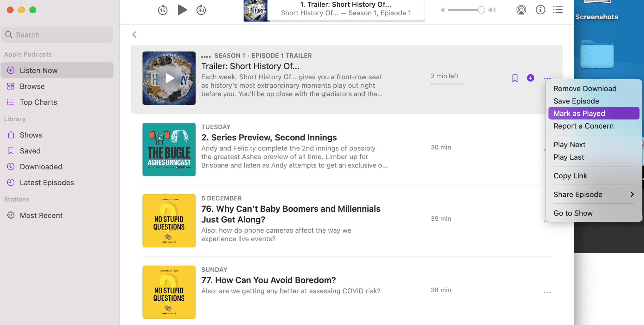Collapse back using the navigation chevron
644x325 pixels.
[x=134, y=34]
